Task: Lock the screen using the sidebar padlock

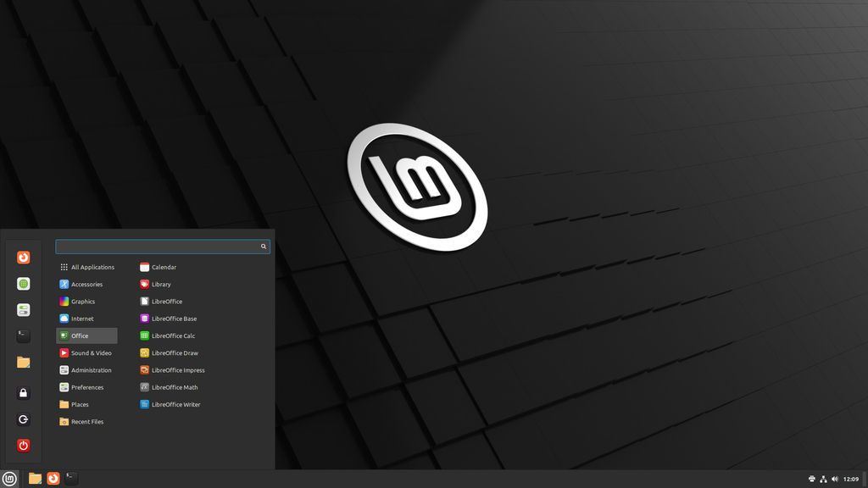Action: (23, 392)
